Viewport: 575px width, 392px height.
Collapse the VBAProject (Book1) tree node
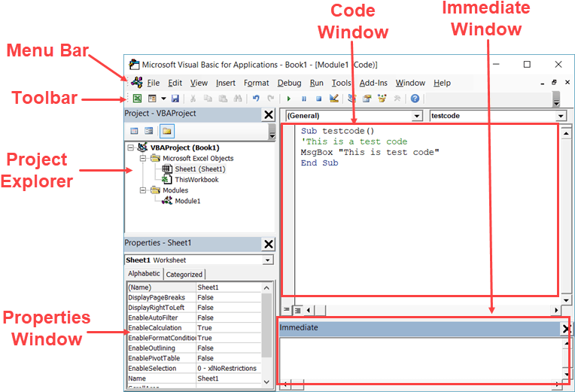130,147
